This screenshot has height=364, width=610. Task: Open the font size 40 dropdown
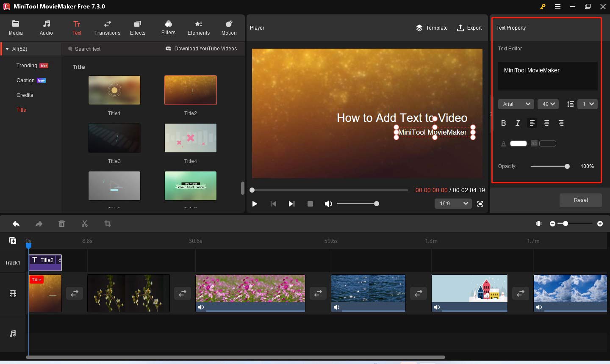pos(548,104)
